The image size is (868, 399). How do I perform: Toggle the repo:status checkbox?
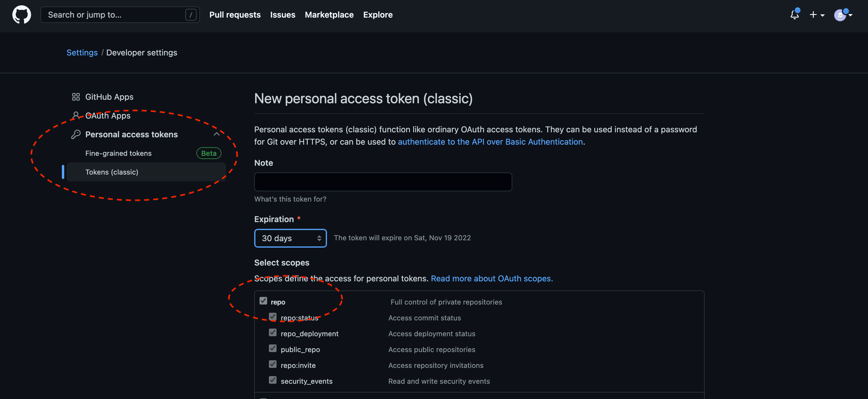point(273,317)
